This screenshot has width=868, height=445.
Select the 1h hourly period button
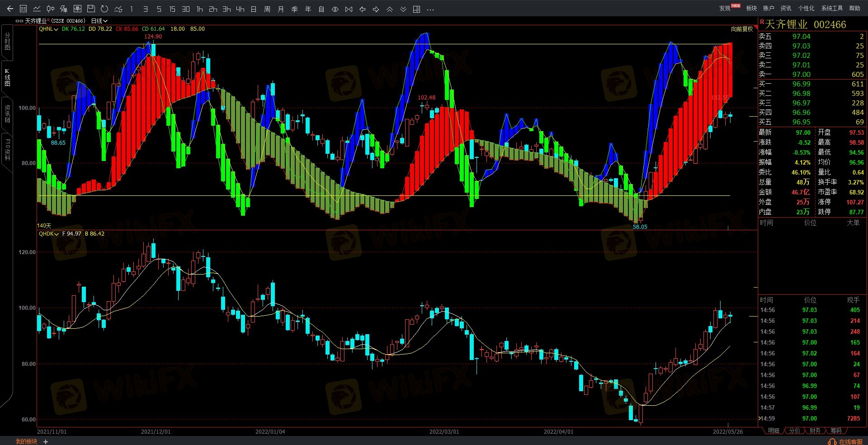point(199,9)
